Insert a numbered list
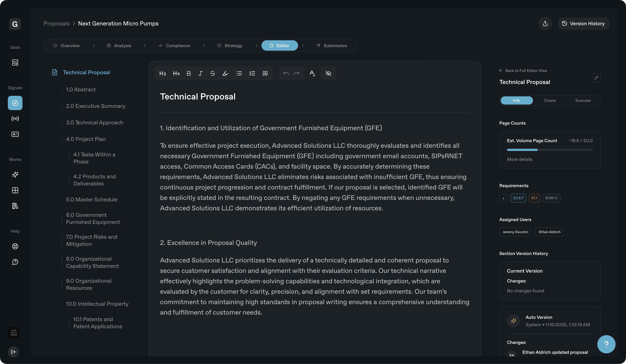626x364 pixels. pyautogui.click(x=252, y=73)
